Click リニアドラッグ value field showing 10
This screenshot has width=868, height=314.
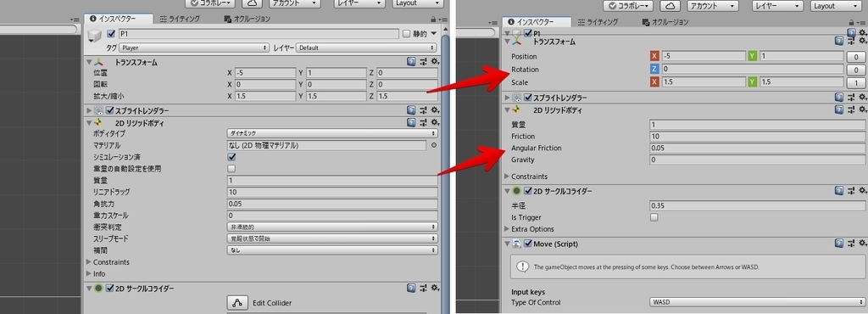pyautogui.click(x=332, y=192)
